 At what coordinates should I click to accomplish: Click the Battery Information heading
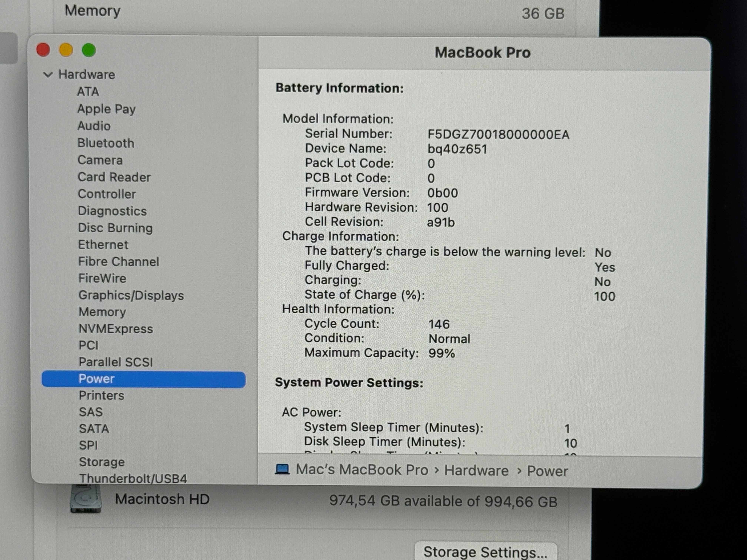click(x=339, y=89)
